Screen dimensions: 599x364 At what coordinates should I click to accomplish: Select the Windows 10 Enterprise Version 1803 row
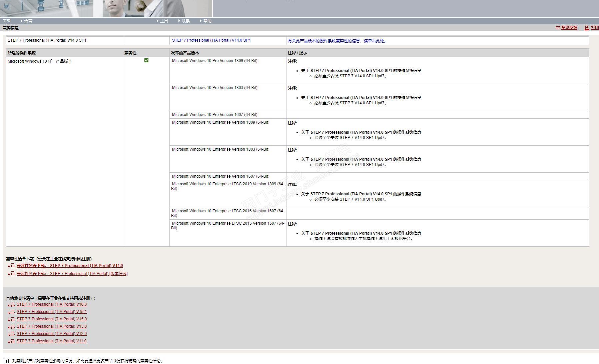pos(379,159)
